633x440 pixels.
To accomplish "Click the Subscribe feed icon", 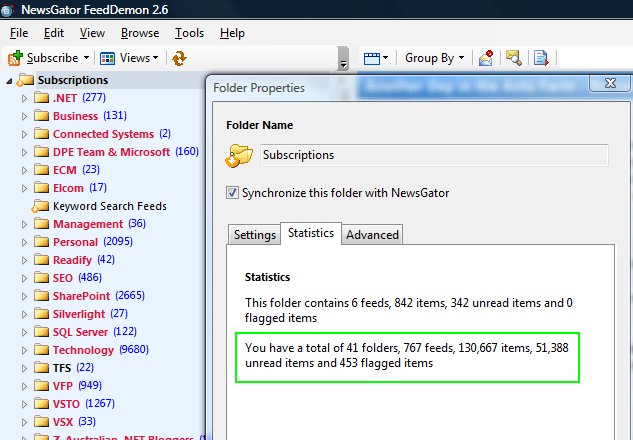I will coord(16,58).
